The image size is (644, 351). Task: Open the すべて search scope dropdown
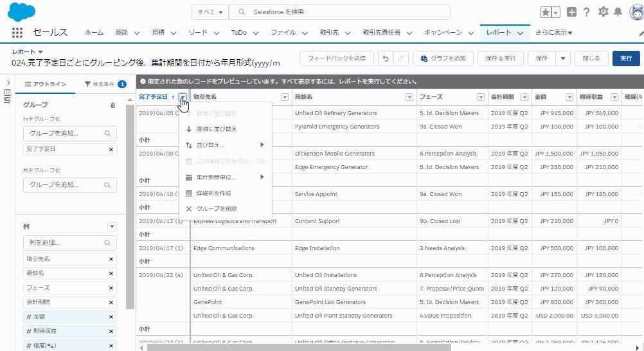pyautogui.click(x=210, y=12)
